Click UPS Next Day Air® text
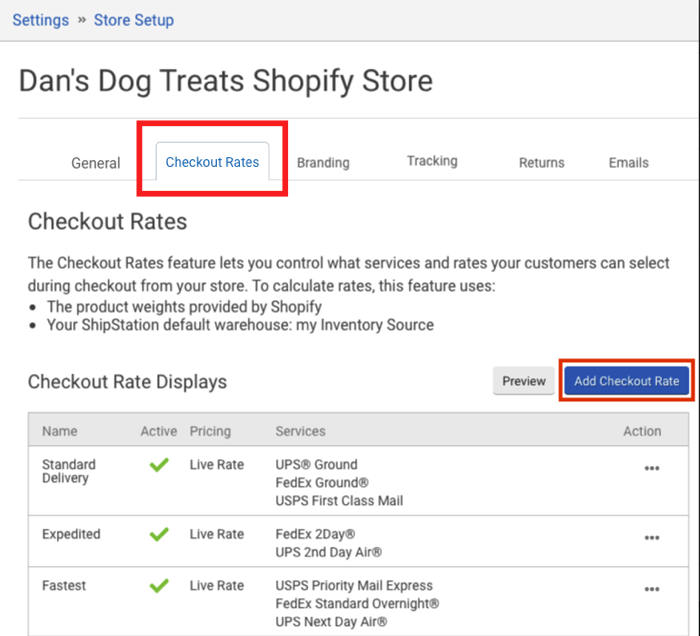 [331, 622]
